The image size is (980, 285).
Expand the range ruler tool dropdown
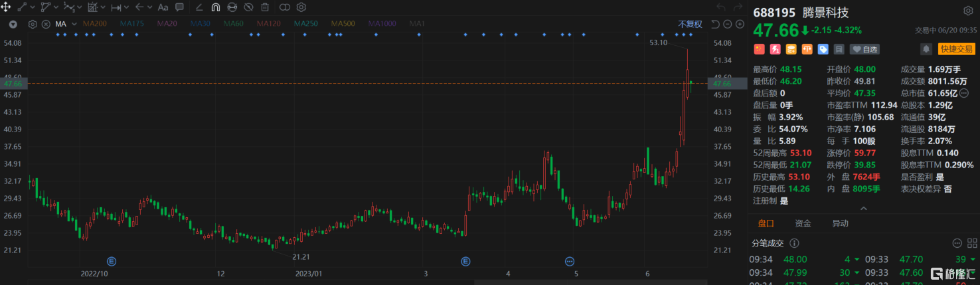pos(127,7)
